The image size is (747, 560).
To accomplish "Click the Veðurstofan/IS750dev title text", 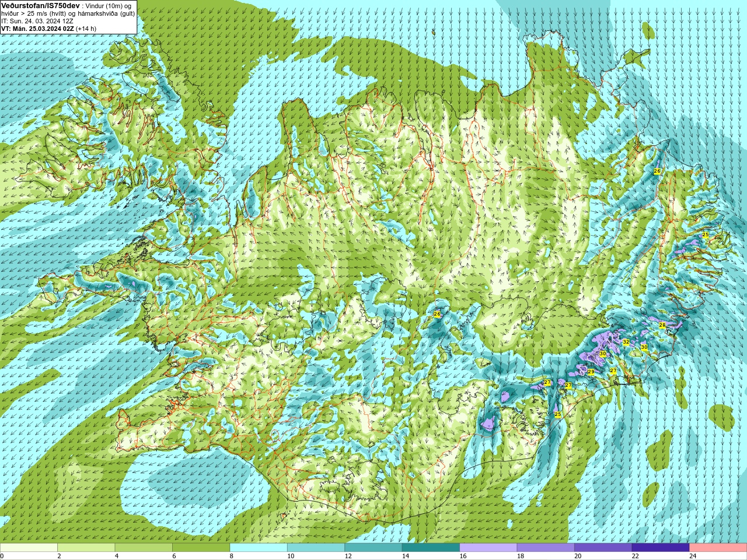I will pos(40,5).
